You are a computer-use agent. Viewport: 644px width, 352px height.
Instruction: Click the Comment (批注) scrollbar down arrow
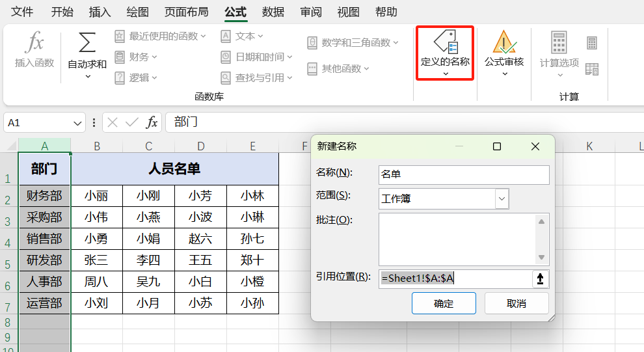click(541, 257)
